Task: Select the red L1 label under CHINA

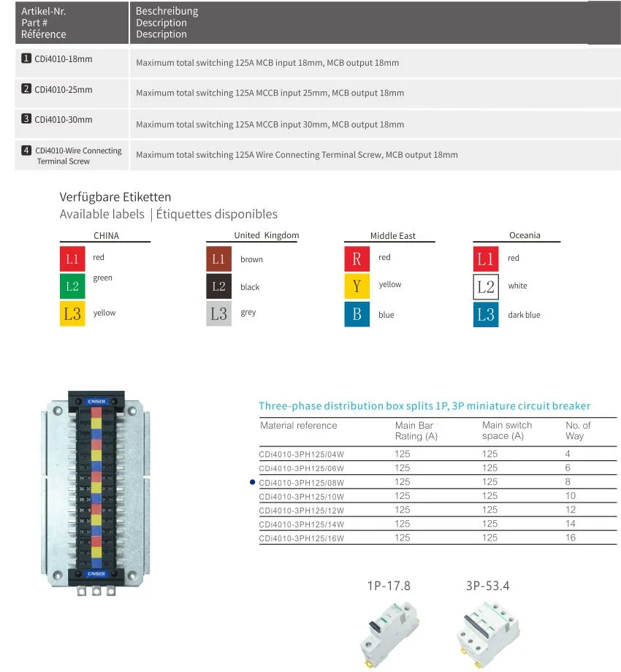Action: click(72, 259)
